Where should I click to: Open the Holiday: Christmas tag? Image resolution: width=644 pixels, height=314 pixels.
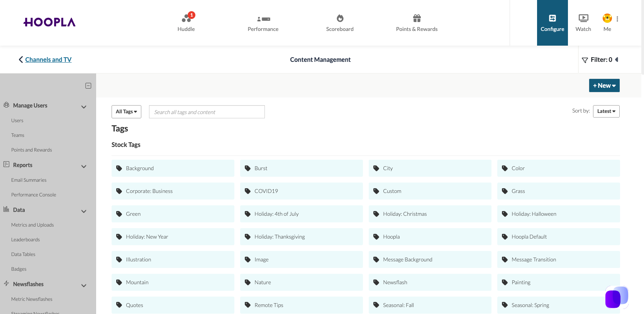coord(430,214)
